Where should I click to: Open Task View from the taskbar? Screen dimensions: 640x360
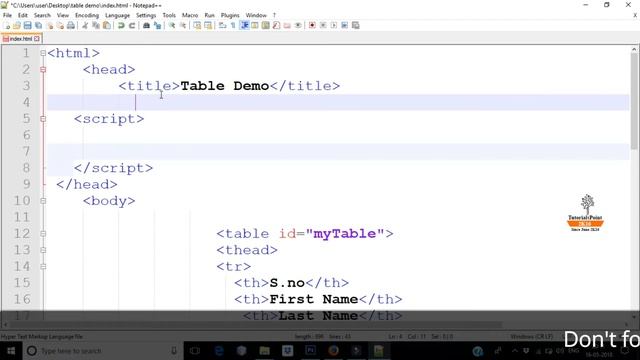195,351
